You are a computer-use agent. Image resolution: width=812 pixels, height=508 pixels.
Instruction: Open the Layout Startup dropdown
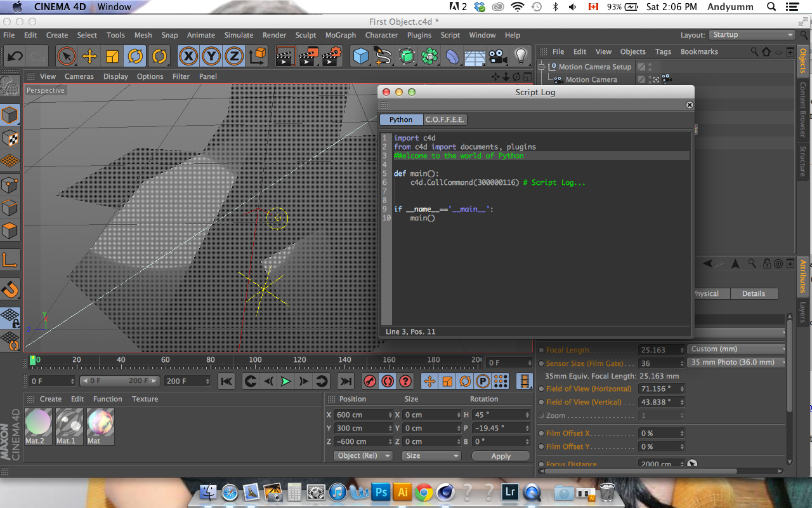(x=752, y=35)
